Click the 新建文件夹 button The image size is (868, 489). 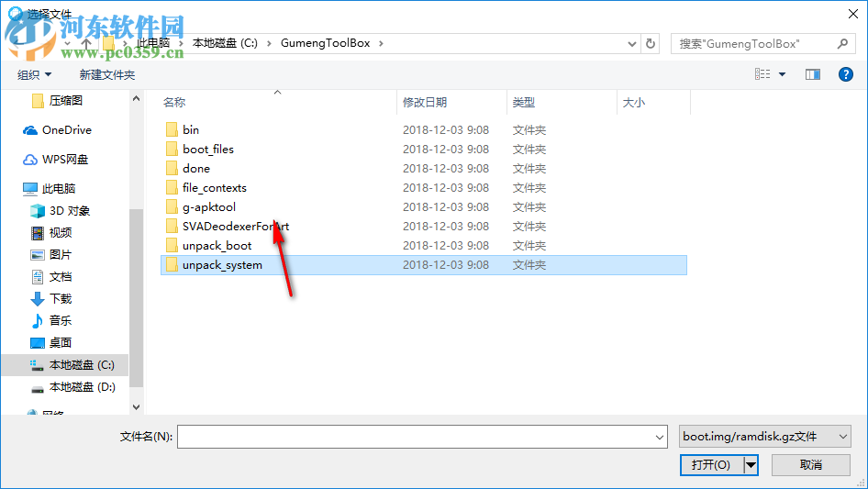[x=106, y=74]
